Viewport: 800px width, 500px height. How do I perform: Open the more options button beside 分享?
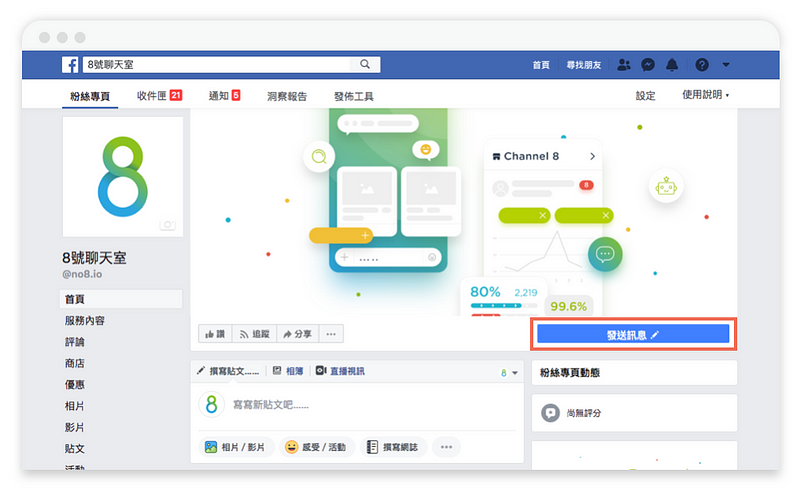[331, 334]
